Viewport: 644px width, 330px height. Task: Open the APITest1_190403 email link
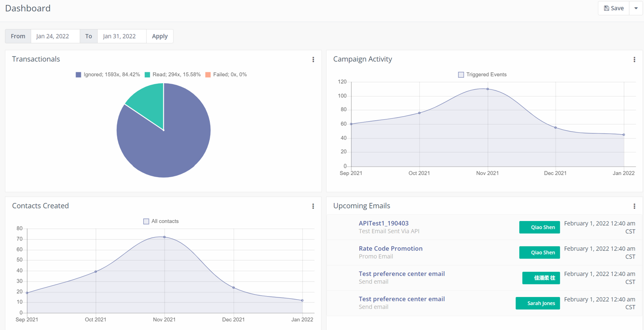384,223
